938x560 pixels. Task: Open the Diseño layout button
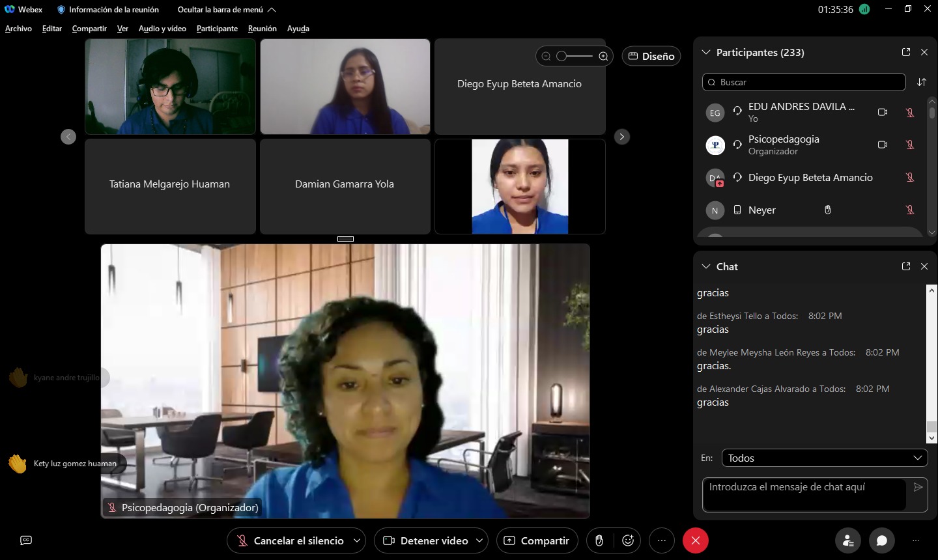(651, 56)
